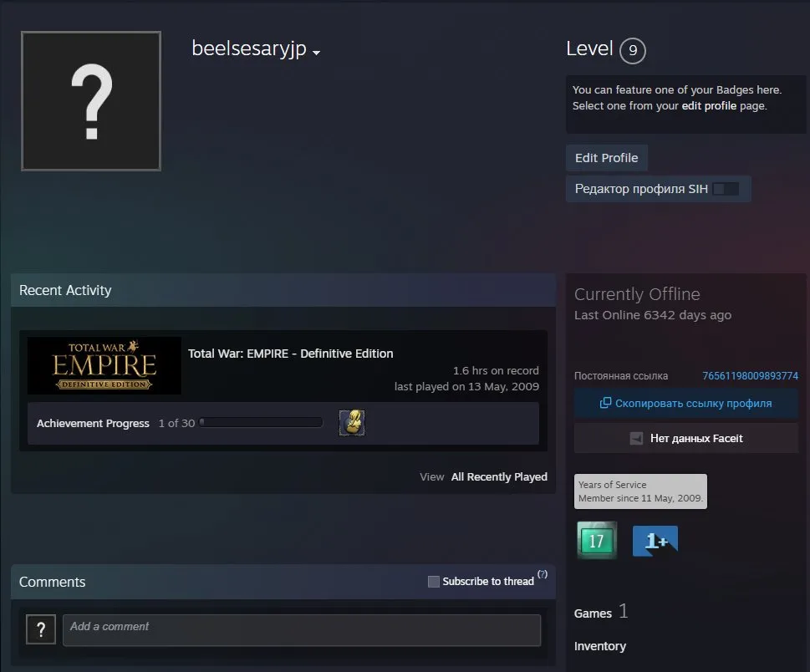Open the Games link in sidebar
This screenshot has height=672, width=810.
(593, 613)
